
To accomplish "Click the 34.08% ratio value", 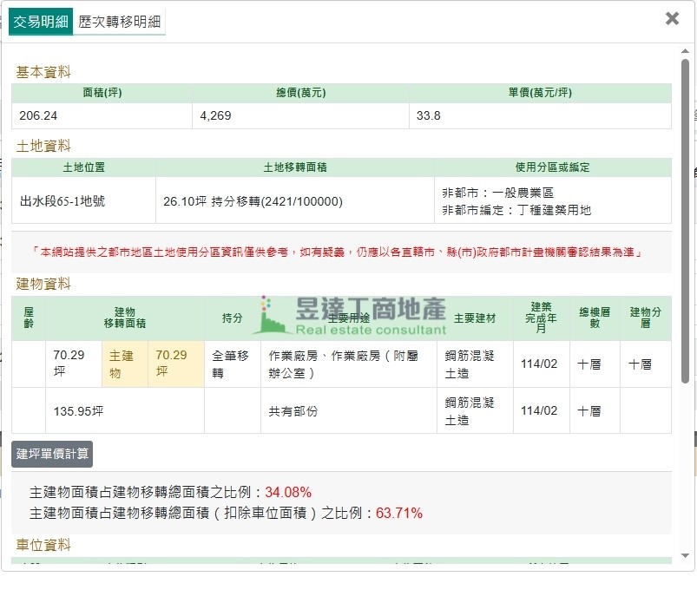I will tap(288, 492).
